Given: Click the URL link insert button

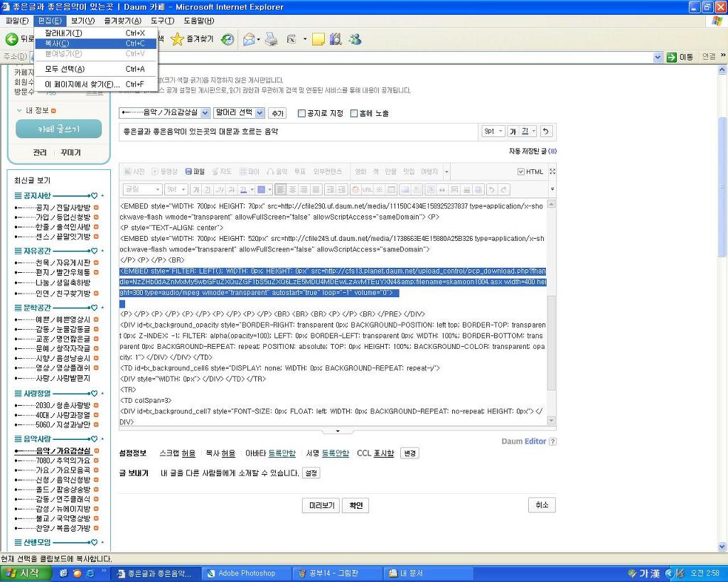Looking at the screenshot, I should tap(368, 189).
